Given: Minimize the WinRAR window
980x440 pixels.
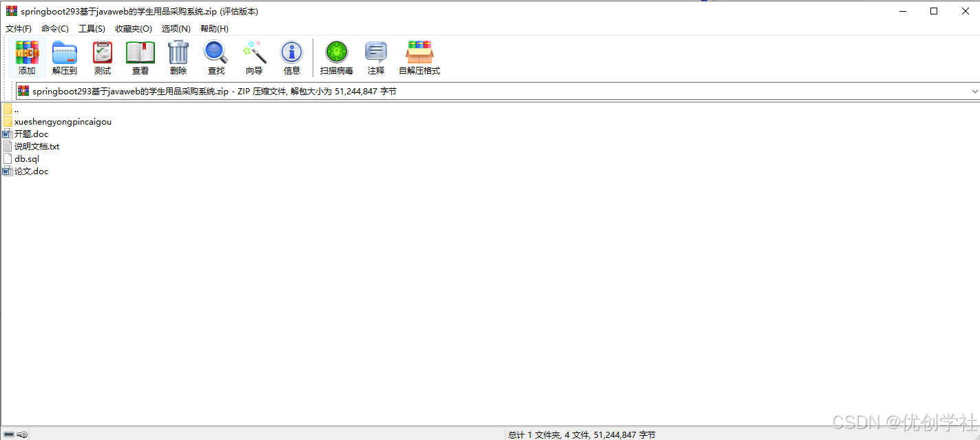Looking at the screenshot, I should coord(902,11).
